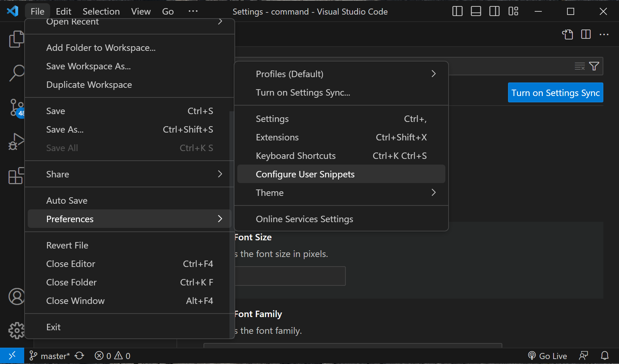
Task: Open the Extensions view in activity bar
Action: 16,176
